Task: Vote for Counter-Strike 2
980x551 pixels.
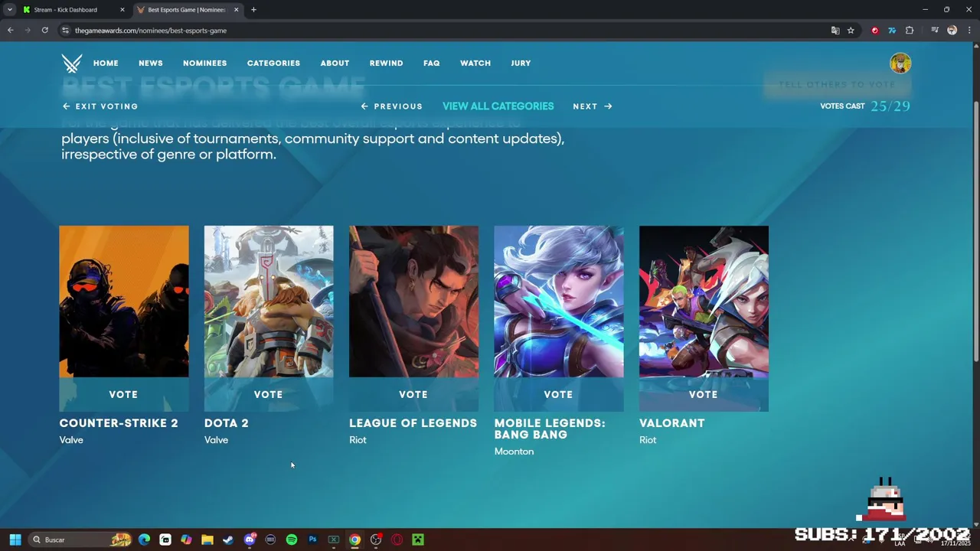Action: pos(123,395)
